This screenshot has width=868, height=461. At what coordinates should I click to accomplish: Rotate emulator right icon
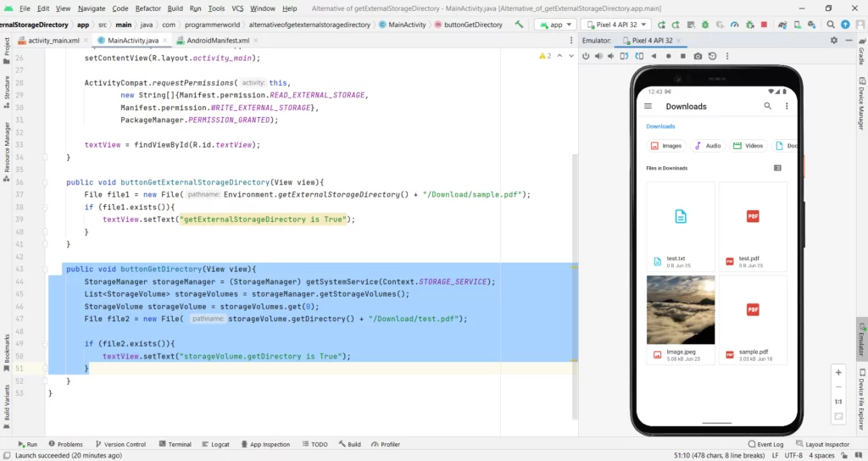[x=639, y=56]
